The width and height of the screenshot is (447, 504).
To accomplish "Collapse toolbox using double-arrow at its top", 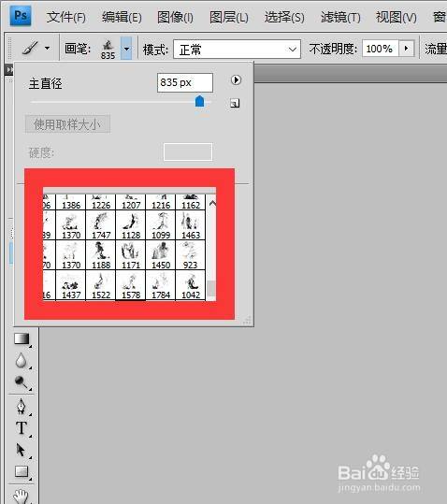I will click(x=9, y=69).
